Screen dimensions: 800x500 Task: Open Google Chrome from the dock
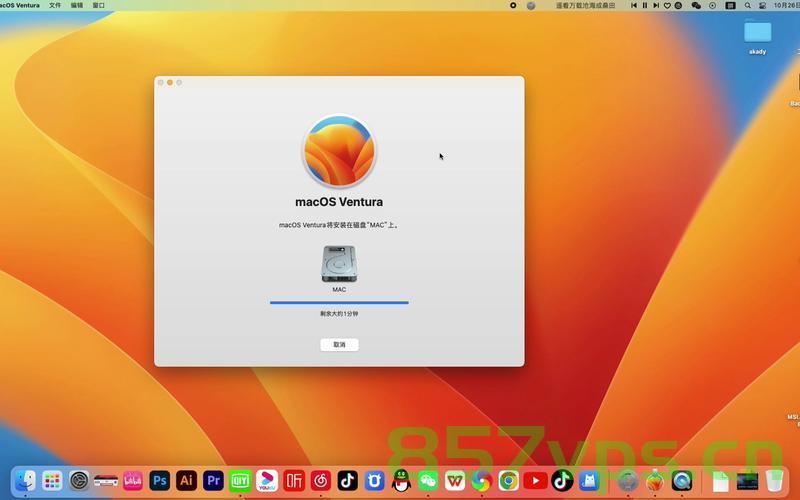tap(509, 481)
